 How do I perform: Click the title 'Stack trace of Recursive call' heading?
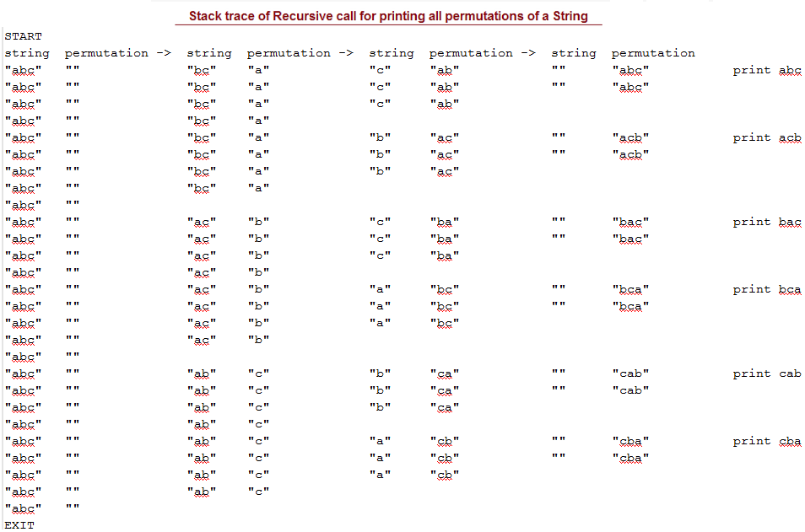(x=388, y=16)
